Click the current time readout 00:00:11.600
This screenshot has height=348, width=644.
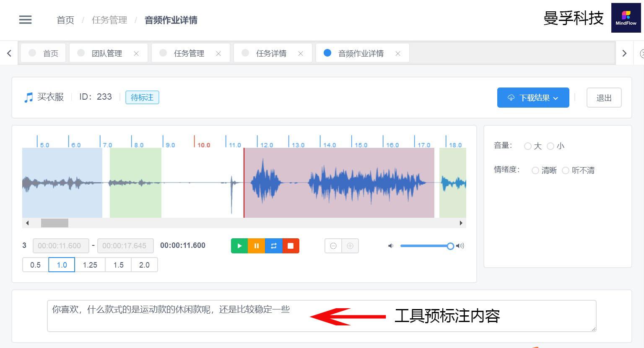(183, 246)
